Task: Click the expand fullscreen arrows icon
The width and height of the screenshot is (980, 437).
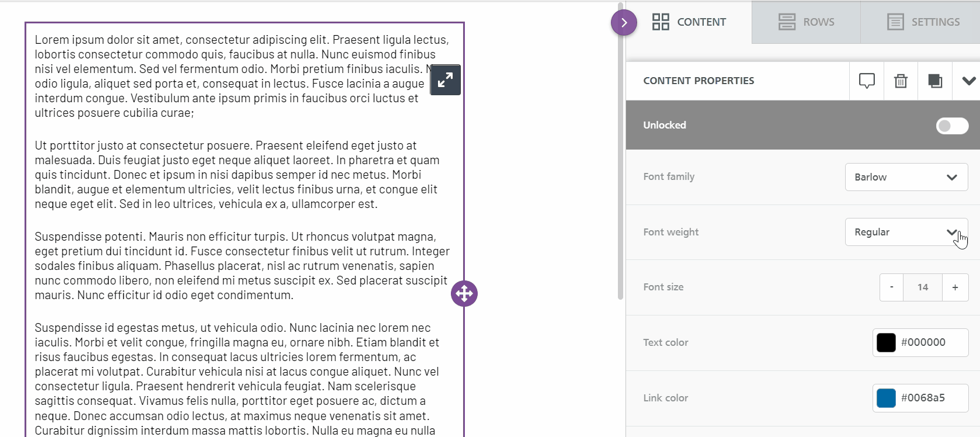Action: pyautogui.click(x=445, y=80)
